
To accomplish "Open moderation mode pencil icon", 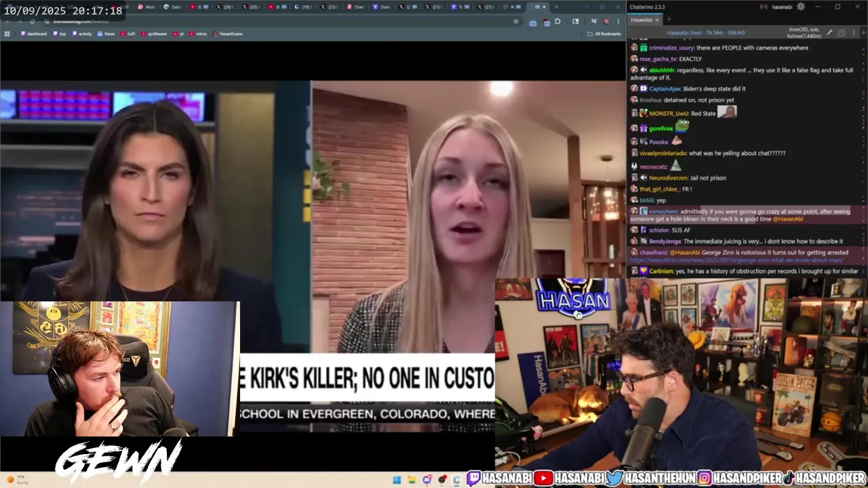I will [829, 33].
